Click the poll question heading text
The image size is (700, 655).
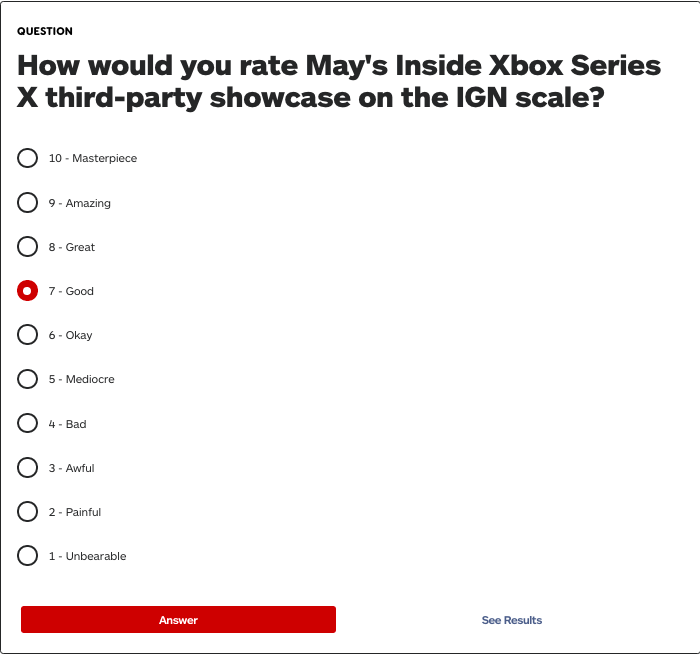[339, 82]
